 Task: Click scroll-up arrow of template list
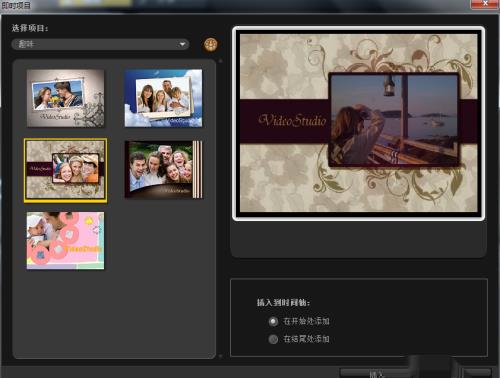(x=220, y=61)
